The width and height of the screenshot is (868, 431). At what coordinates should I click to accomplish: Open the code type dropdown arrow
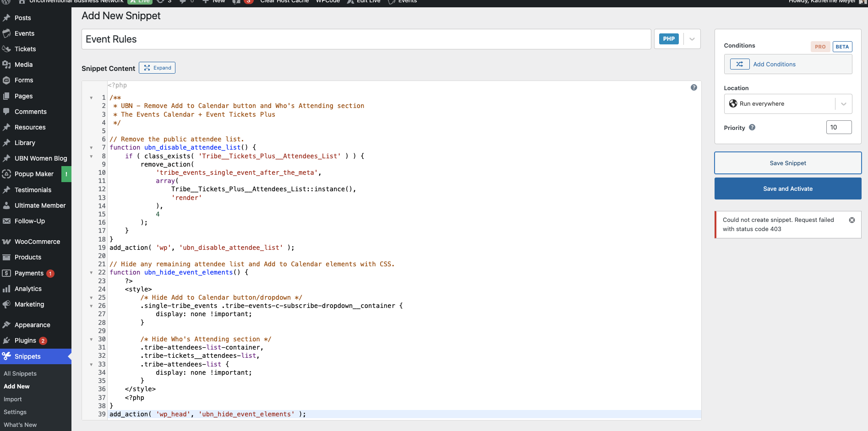coord(692,39)
